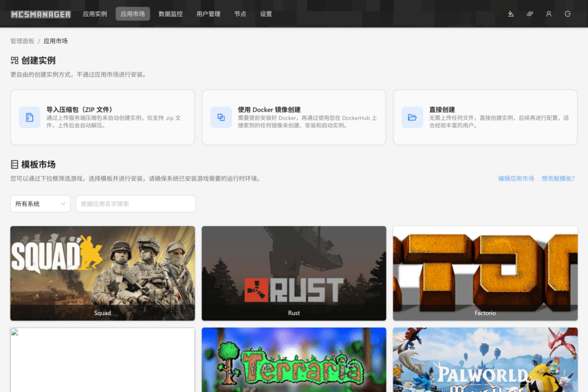Image resolution: width=588 pixels, height=392 pixels.
Task: Select the 应用市场 nav tab
Action: click(133, 14)
